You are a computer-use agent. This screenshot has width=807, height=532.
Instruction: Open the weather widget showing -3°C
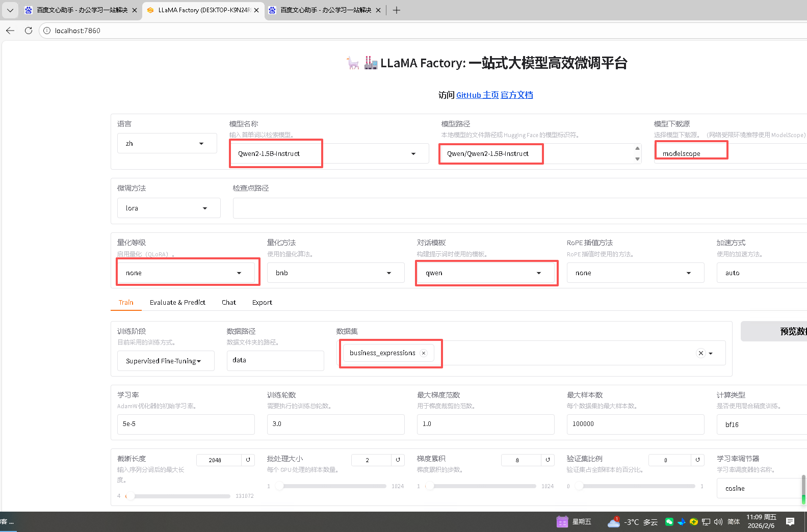[x=632, y=522]
